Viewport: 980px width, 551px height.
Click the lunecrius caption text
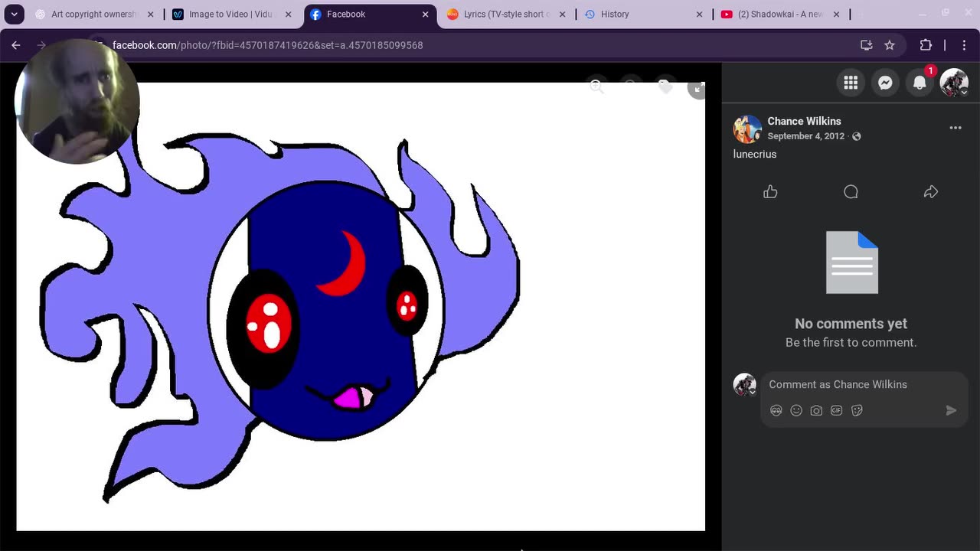[x=755, y=154]
